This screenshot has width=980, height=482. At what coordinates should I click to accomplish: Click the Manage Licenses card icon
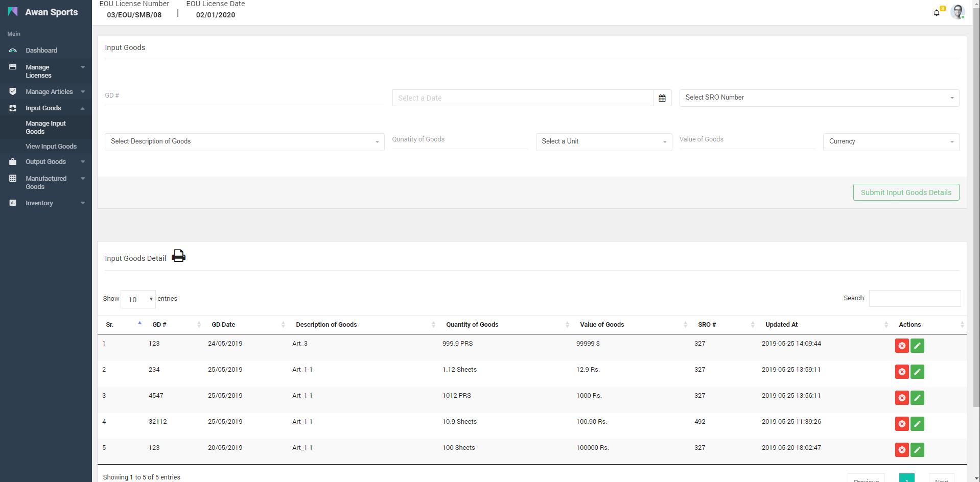click(x=13, y=67)
